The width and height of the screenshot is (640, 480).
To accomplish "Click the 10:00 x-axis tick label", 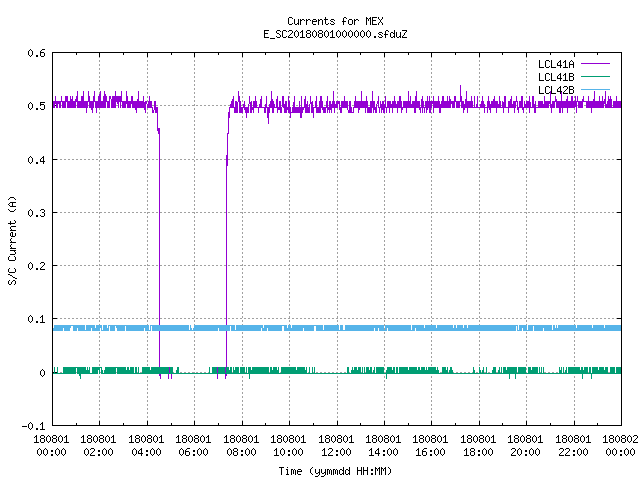I will pos(288,452).
